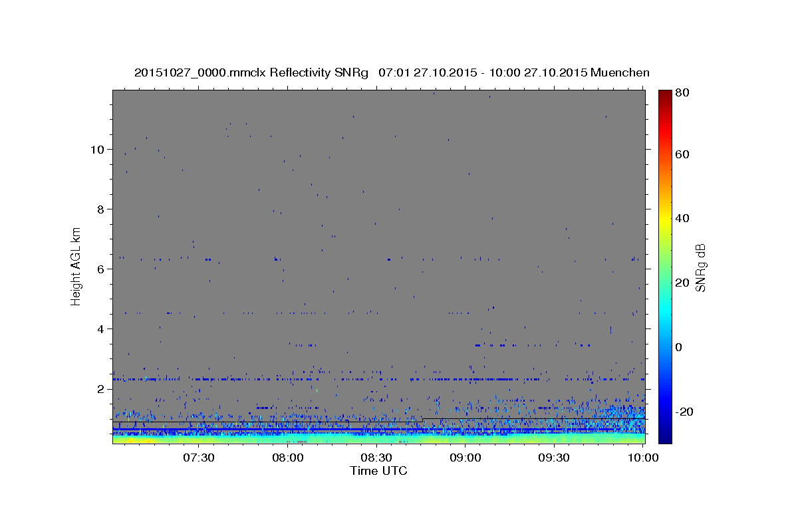
Task: Click the 09:00 time tick label
Action: click(x=465, y=458)
